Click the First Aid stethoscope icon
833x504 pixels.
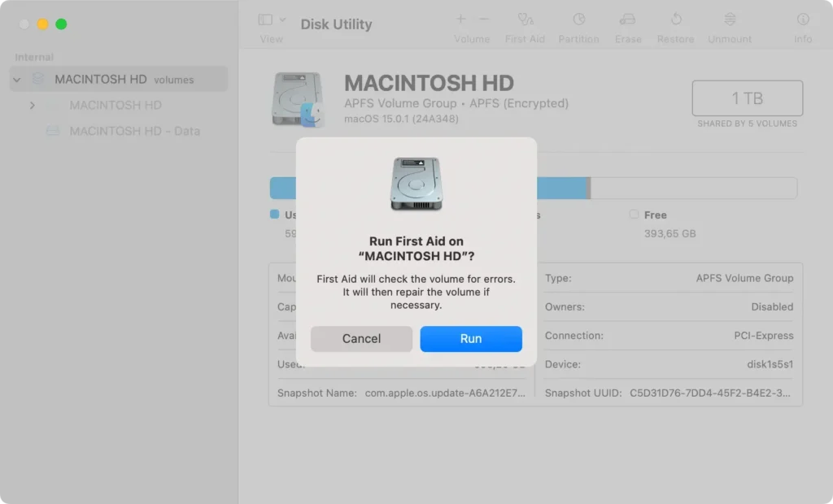click(526, 20)
